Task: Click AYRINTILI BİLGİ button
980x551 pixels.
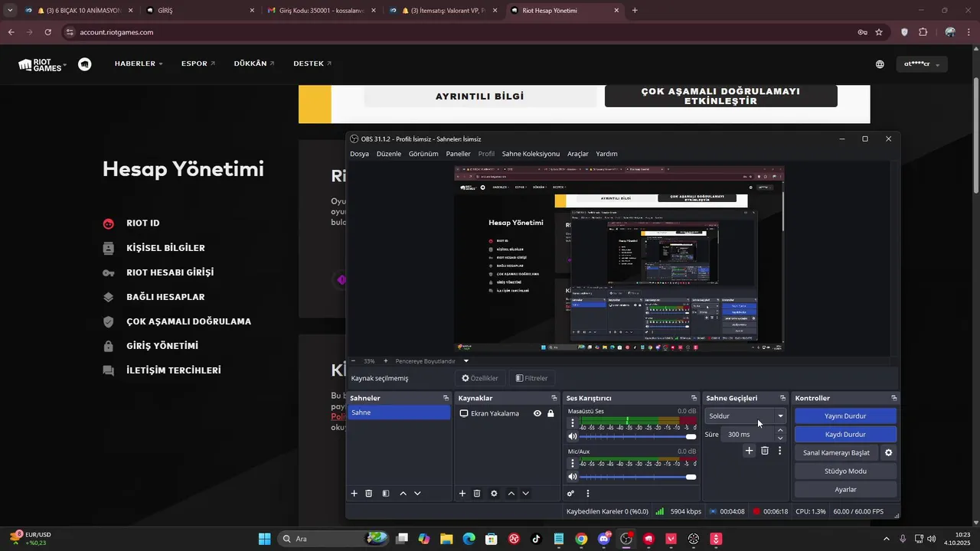Action: [x=480, y=96]
